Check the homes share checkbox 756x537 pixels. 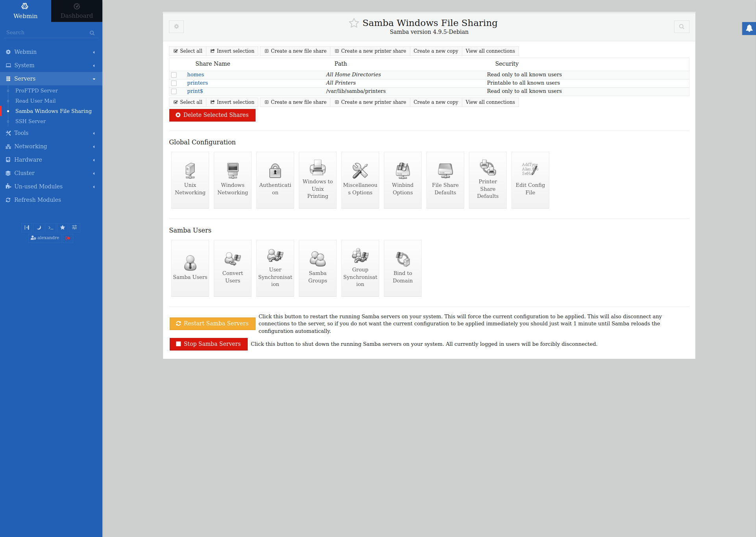click(174, 75)
